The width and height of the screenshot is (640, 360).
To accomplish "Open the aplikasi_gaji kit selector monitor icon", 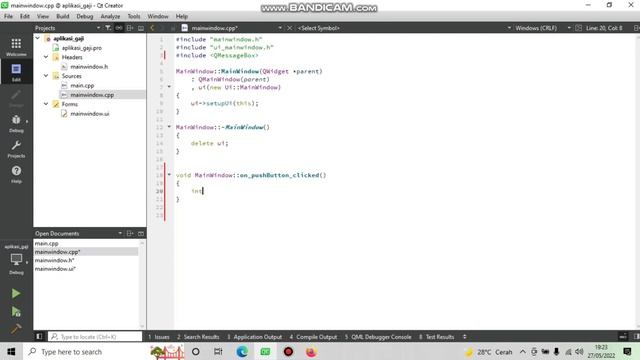I will pos(16,259).
